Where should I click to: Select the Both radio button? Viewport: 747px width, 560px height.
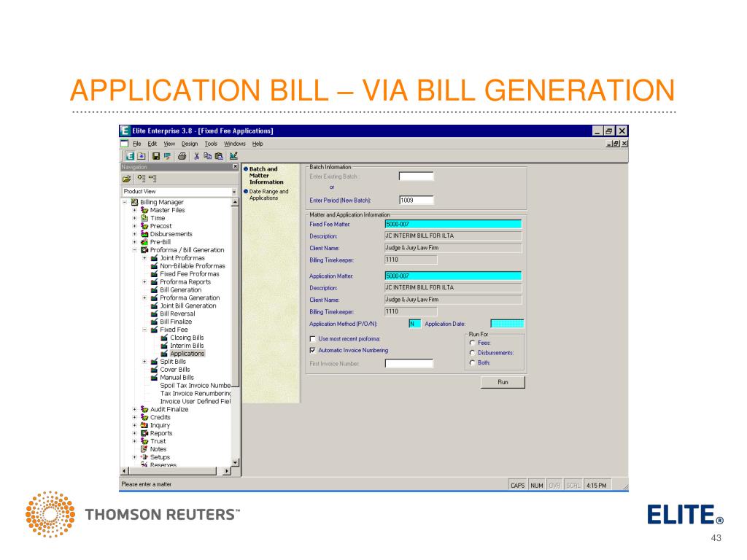(x=473, y=363)
